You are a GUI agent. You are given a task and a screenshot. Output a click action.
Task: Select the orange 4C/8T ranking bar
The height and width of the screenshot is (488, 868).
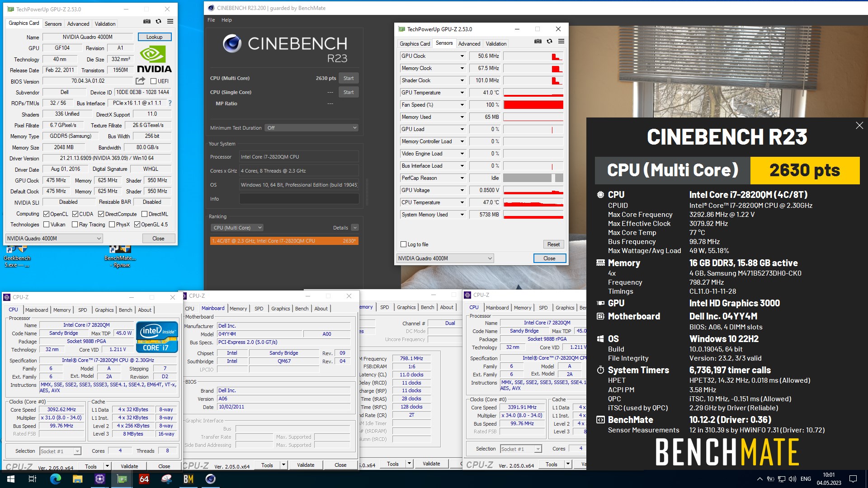[x=284, y=241]
